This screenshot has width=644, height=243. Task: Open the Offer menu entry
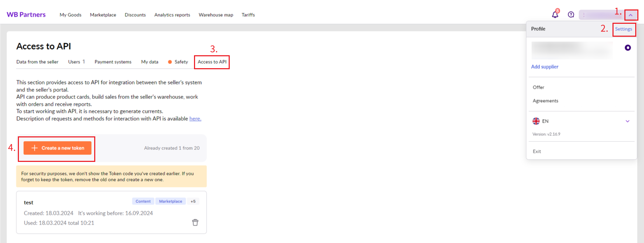[538, 87]
